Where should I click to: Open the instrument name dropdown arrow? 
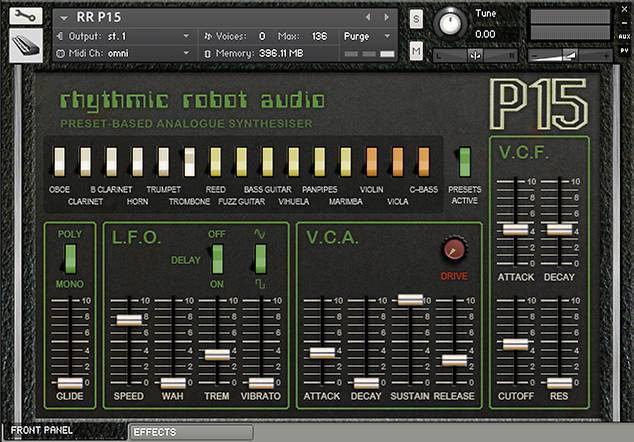pos(64,18)
